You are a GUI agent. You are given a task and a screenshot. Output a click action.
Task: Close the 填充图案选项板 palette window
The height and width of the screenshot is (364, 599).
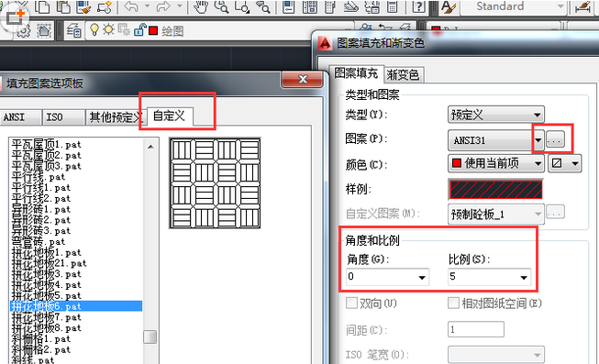(x=303, y=79)
